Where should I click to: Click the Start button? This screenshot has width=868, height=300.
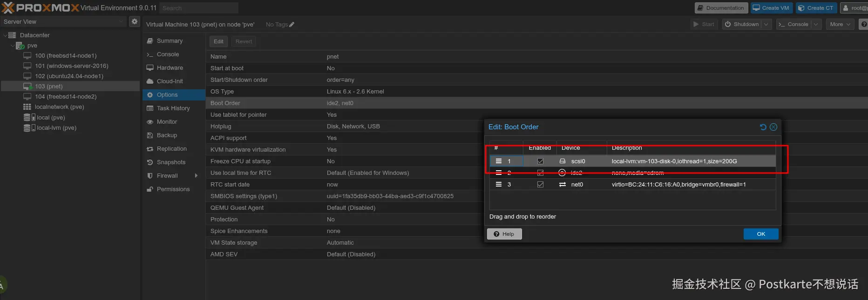704,24
